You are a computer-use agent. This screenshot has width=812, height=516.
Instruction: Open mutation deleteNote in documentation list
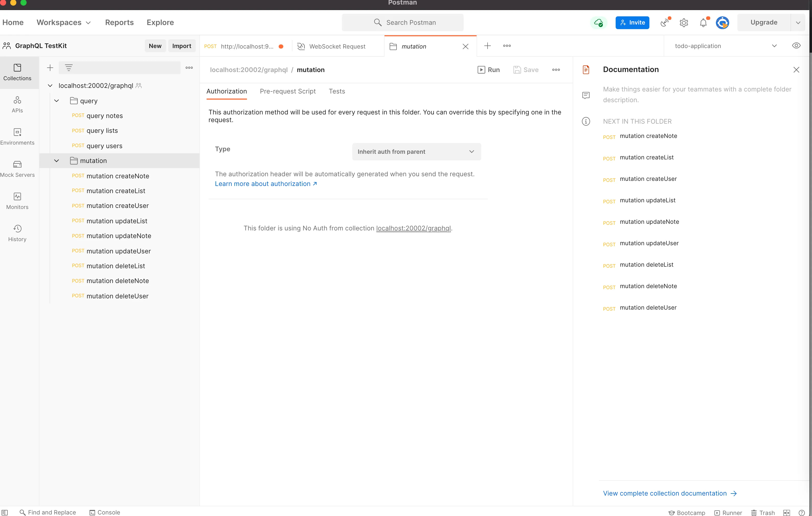648,286
